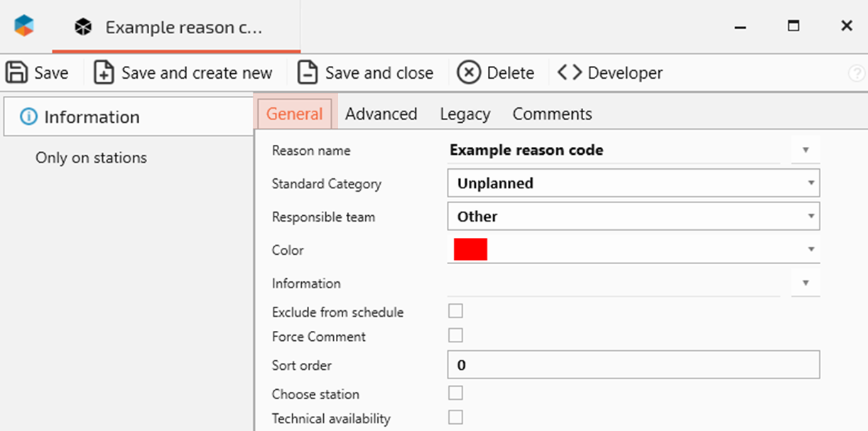Viewport: 868px width, 431px height.
Task: Click the Save and create new icon
Action: pyautogui.click(x=104, y=72)
